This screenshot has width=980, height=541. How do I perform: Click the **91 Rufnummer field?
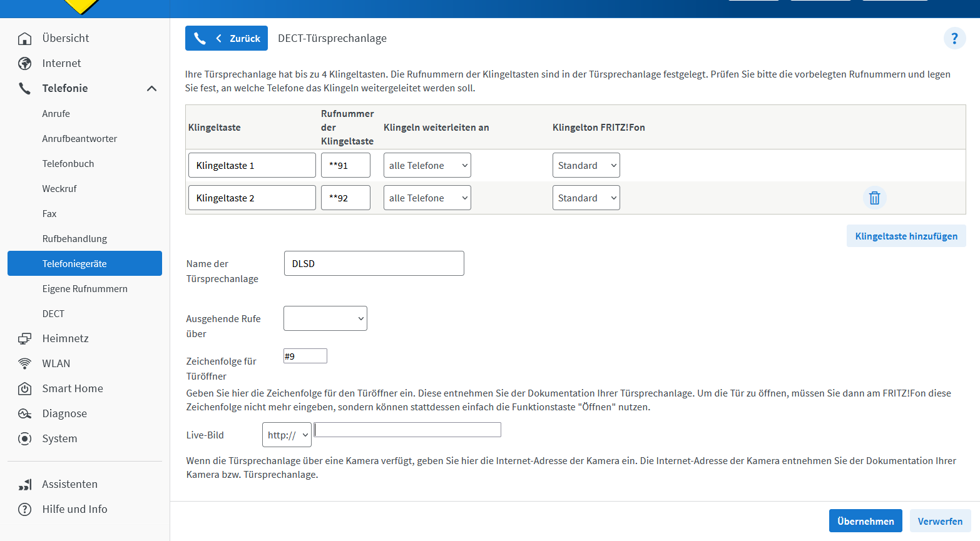pos(345,166)
